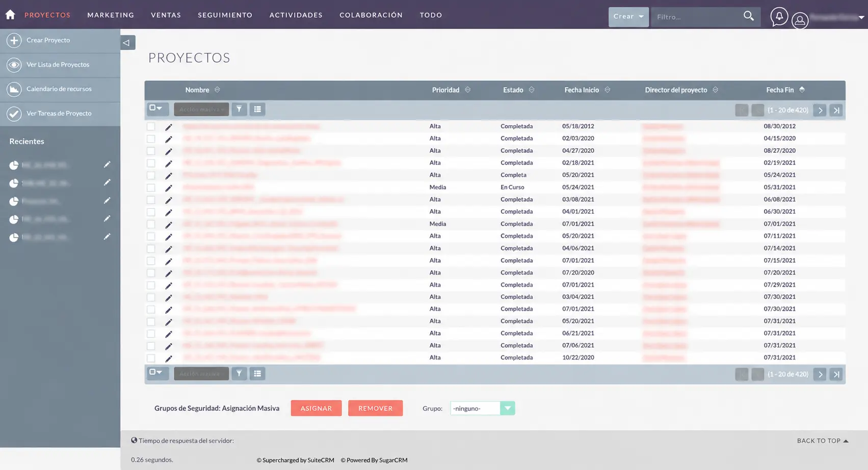Screen dimensions: 868x470
Task: Sort by Nombre column arrows
Action: pyautogui.click(x=217, y=90)
